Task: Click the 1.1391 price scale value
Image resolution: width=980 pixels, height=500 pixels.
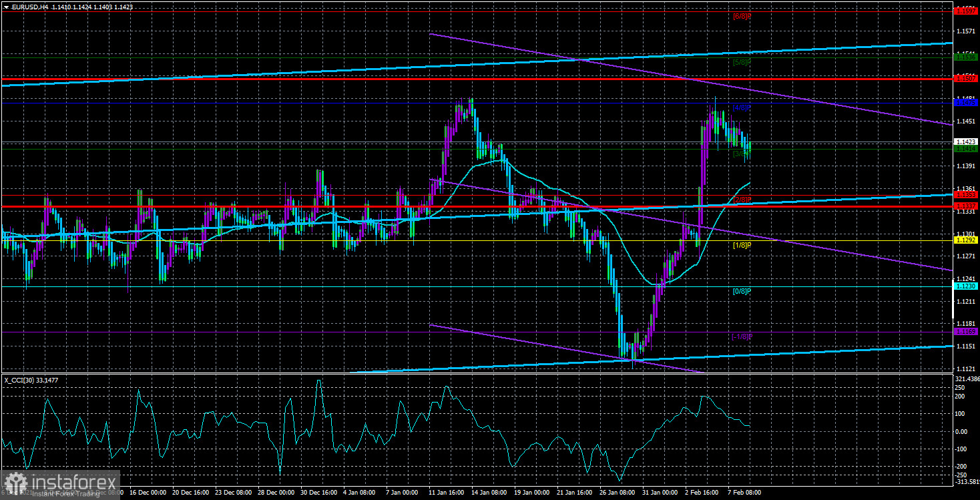Action: tap(966, 166)
